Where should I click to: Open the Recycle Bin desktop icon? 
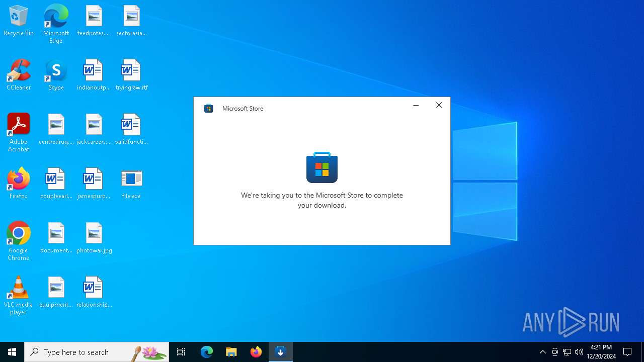coord(19,21)
